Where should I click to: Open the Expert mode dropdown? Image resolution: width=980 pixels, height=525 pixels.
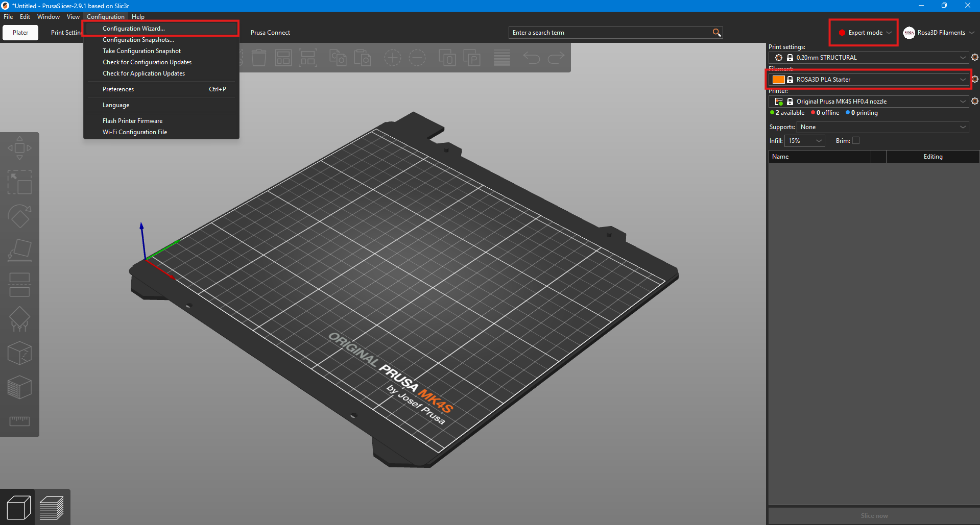coord(865,33)
